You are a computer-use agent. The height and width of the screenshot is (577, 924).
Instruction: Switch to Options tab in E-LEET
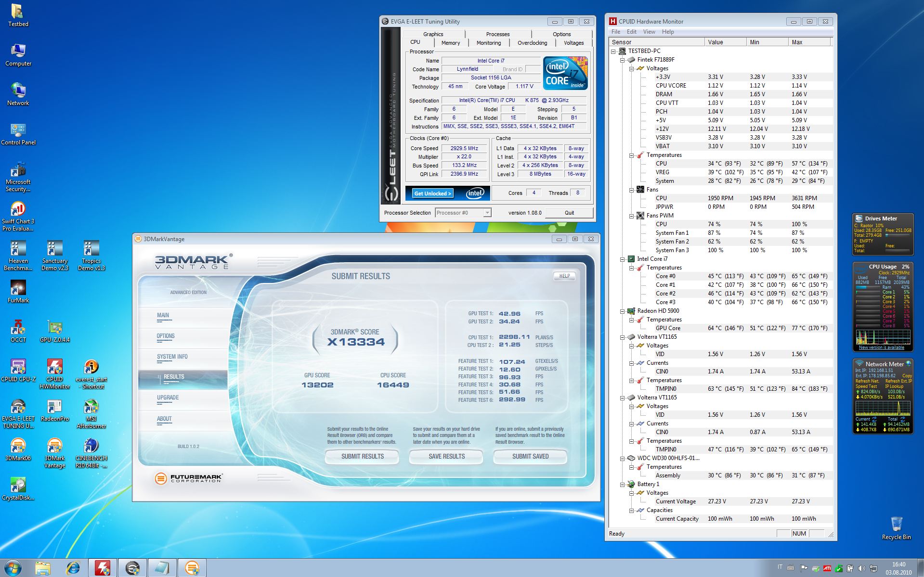click(561, 34)
